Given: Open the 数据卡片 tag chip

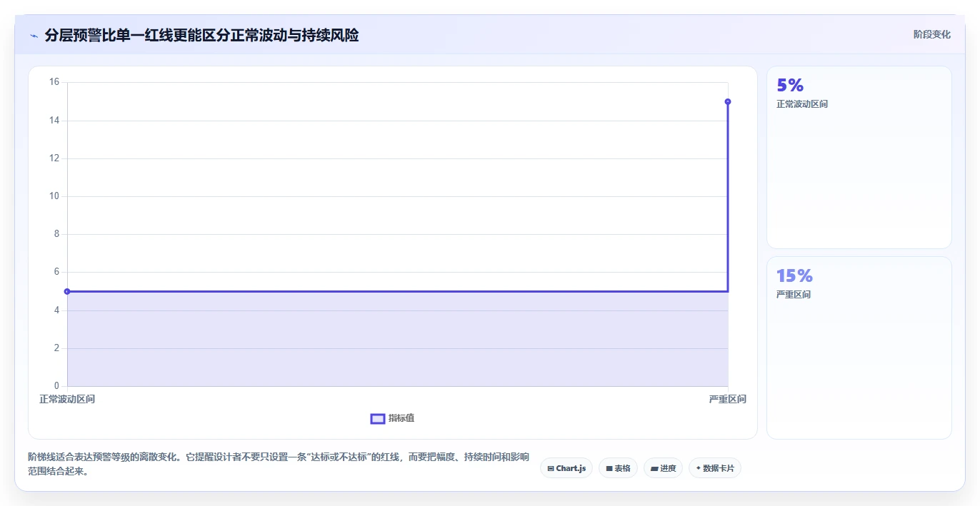Looking at the screenshot, I should tap(714, 468).
